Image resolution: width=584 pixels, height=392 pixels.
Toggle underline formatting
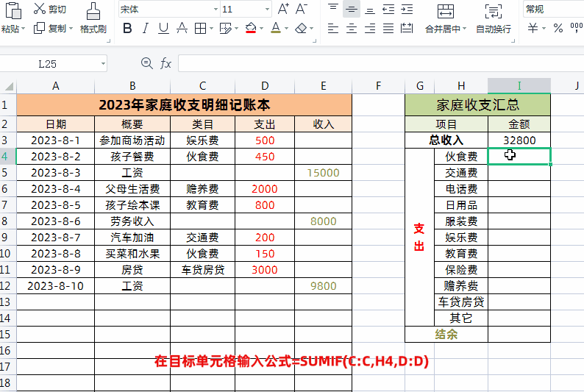point(163,28)
